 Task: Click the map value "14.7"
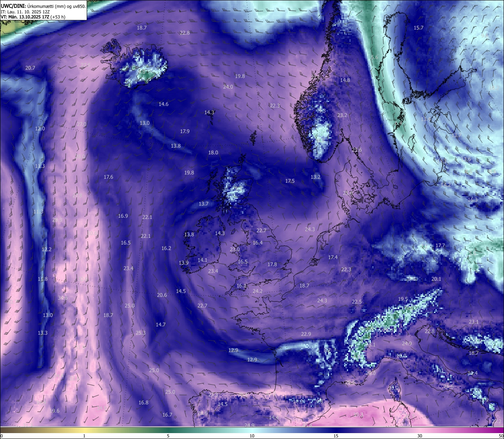161,325
